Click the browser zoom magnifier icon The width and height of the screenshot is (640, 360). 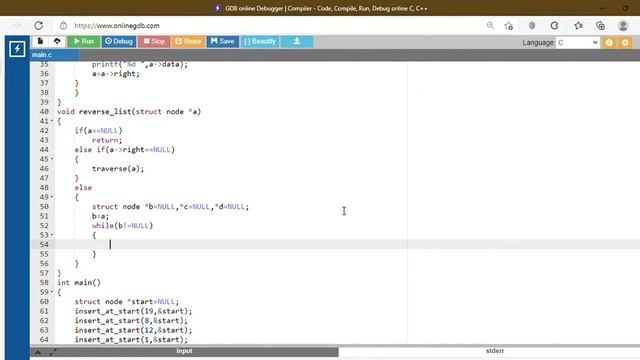[x=490, y=26]
